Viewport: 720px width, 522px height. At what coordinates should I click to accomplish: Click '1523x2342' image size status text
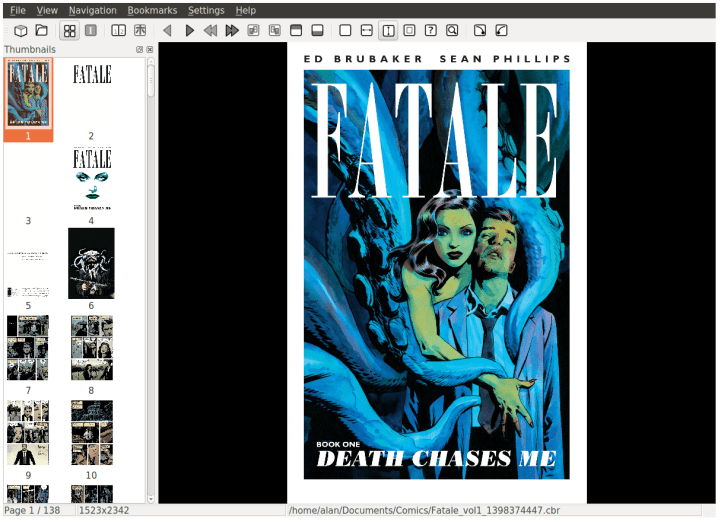point(104,511)
